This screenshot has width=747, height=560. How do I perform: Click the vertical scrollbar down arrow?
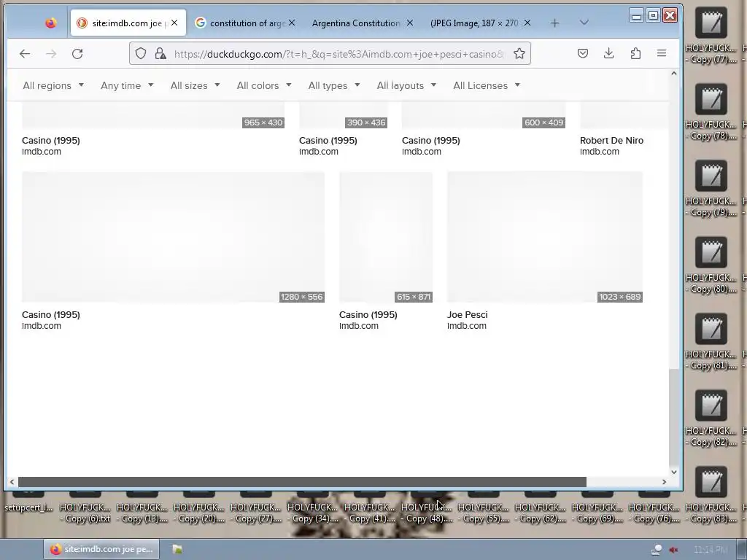673,472
